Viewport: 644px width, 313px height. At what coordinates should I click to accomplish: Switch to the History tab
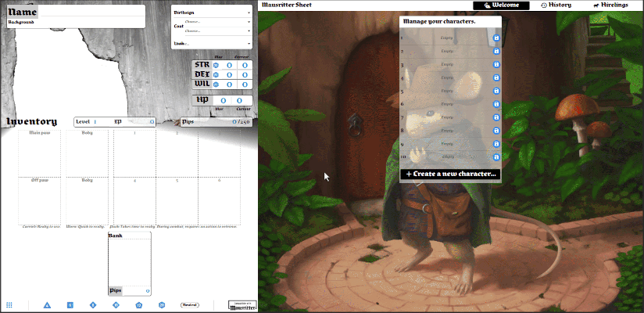(x=556, y=5)
